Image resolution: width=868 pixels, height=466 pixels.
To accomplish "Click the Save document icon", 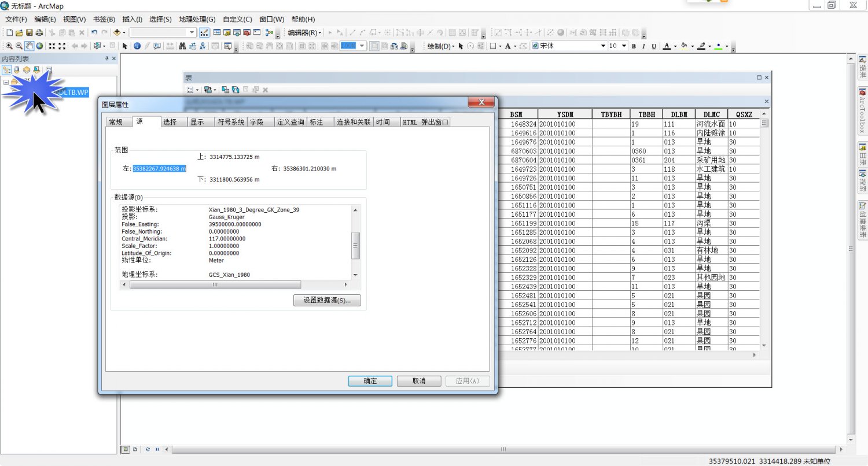I will (x=29, y=32).
